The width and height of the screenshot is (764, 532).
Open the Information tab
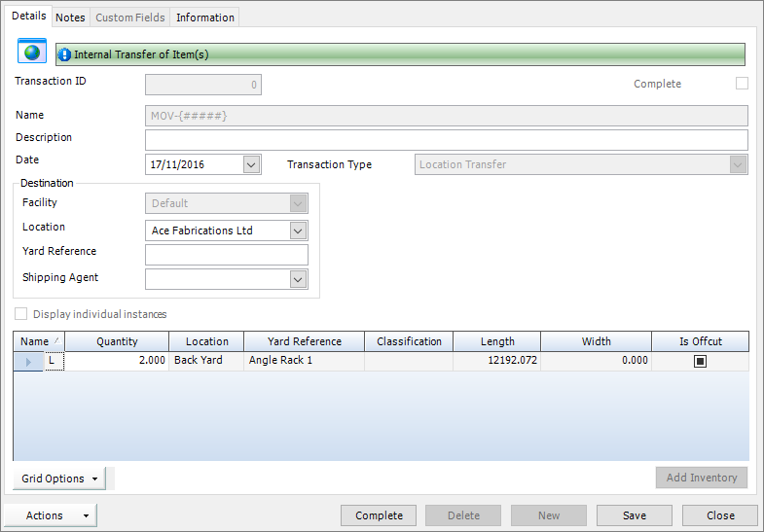coord(204,18)
